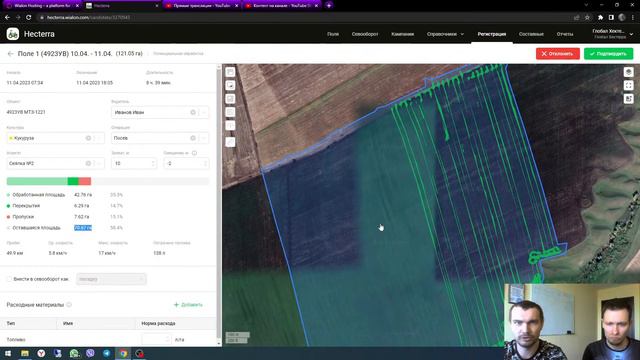Clear the 'Кукуруза' crop field
Screen dimensions: 640x360
(x=88, y=138)
